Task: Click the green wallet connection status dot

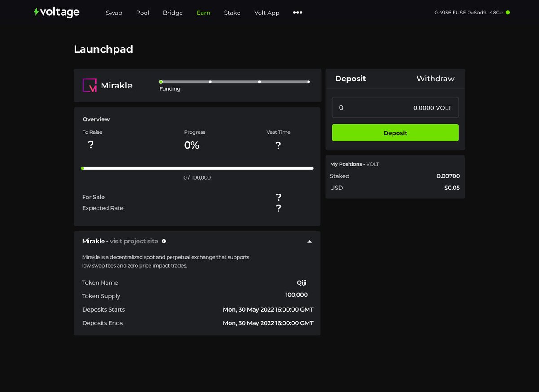Action: coord(508,13)
